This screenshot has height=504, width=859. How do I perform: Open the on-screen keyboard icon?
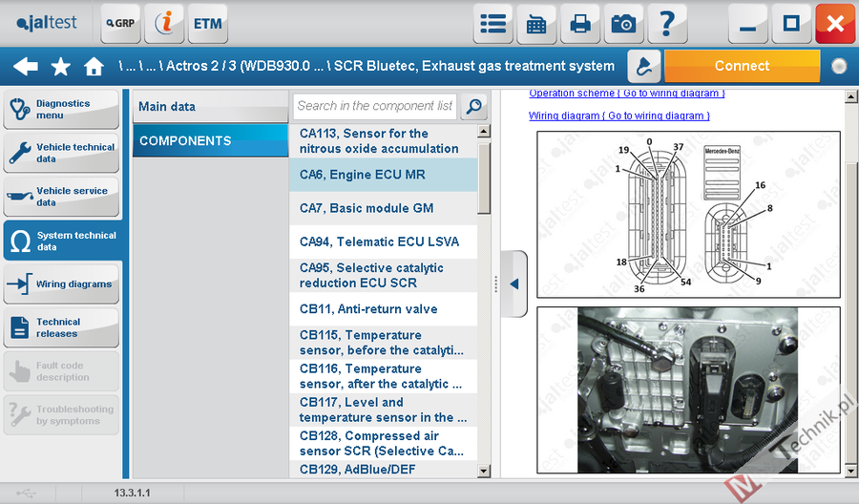coord(536,24)
